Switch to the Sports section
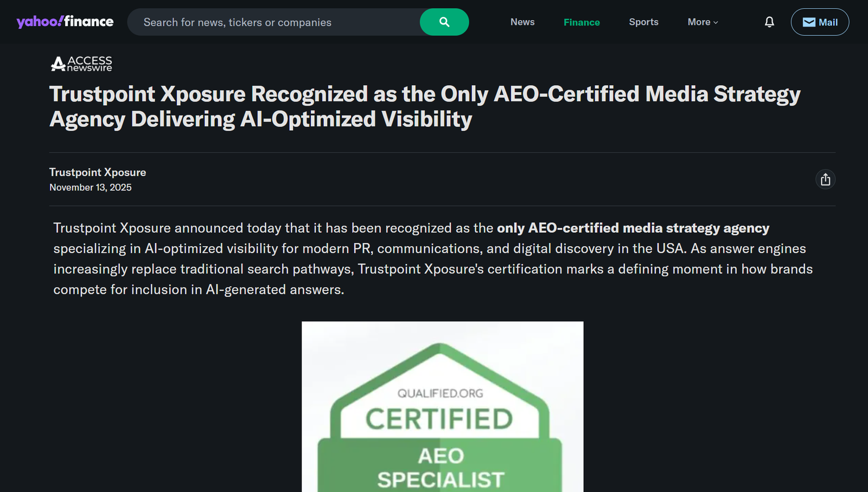The image size is (868, 492). [x=643, y=22]
